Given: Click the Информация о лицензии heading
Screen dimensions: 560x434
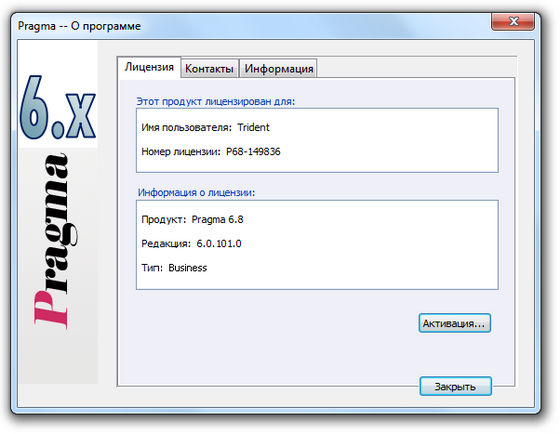Looking at the screenshot, I should (196, 193).
